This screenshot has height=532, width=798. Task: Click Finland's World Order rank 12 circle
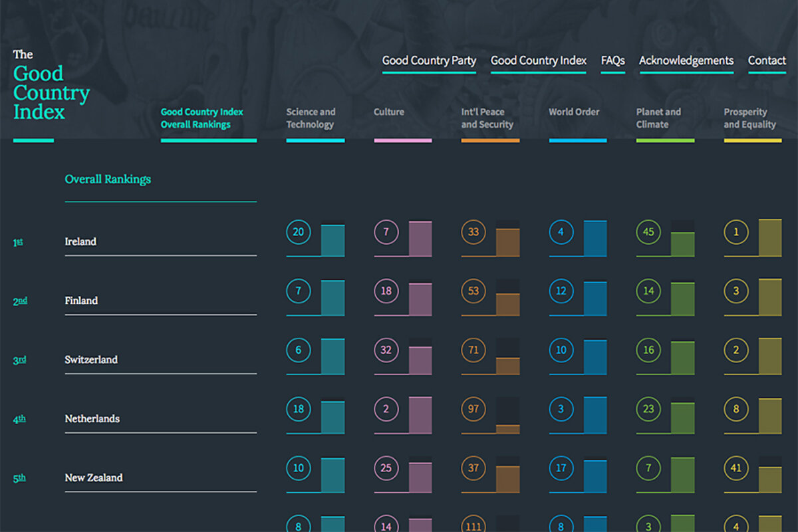561,291
